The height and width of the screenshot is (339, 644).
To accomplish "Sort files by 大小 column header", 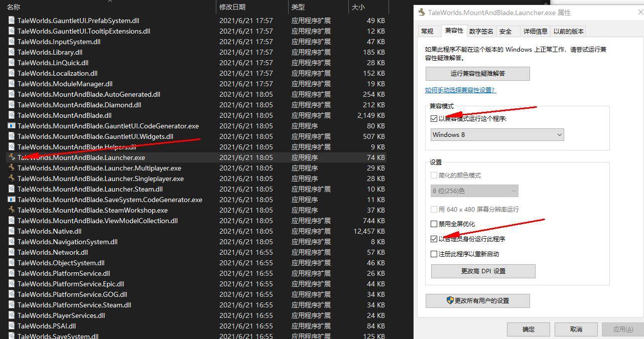I will (x=358, y=7).
